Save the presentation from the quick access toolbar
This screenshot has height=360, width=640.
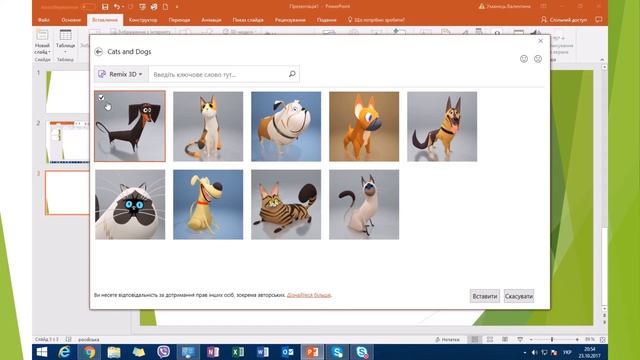(x=105, y=7)
